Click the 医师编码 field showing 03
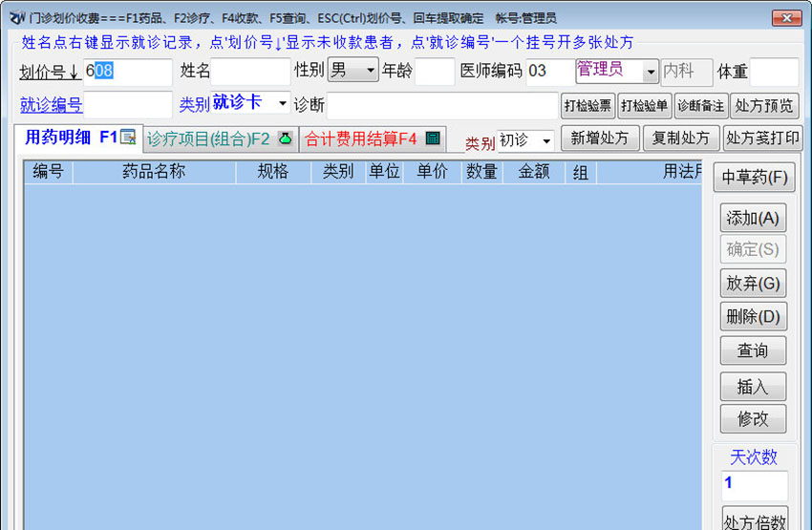This screenshot has height=530, width=812. coord(550,72)
